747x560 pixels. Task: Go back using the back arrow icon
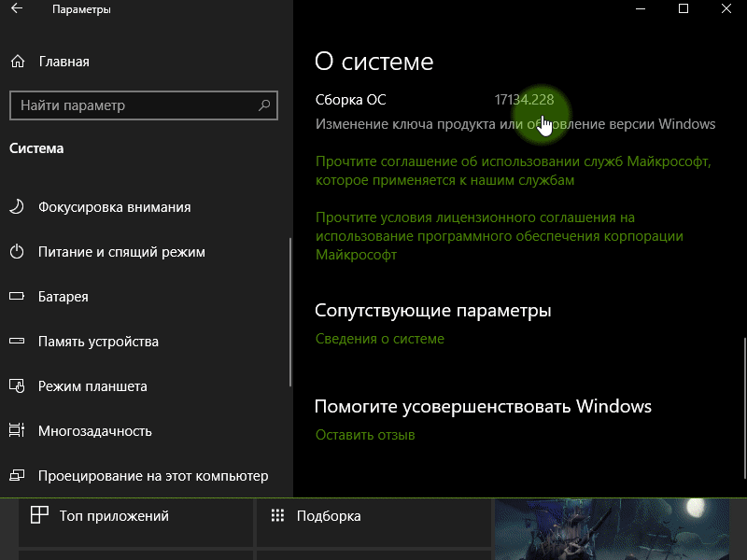pyautogui.click(x=17, y=8)
